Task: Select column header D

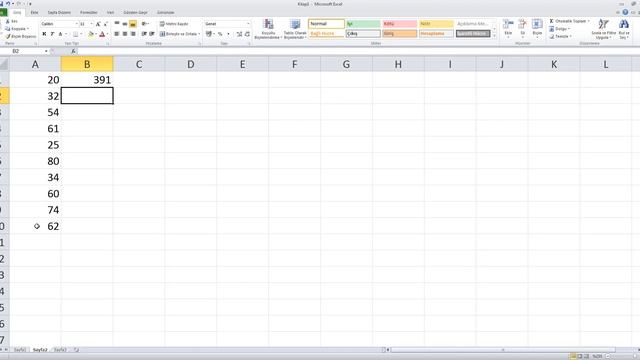Action: [191, 64]
